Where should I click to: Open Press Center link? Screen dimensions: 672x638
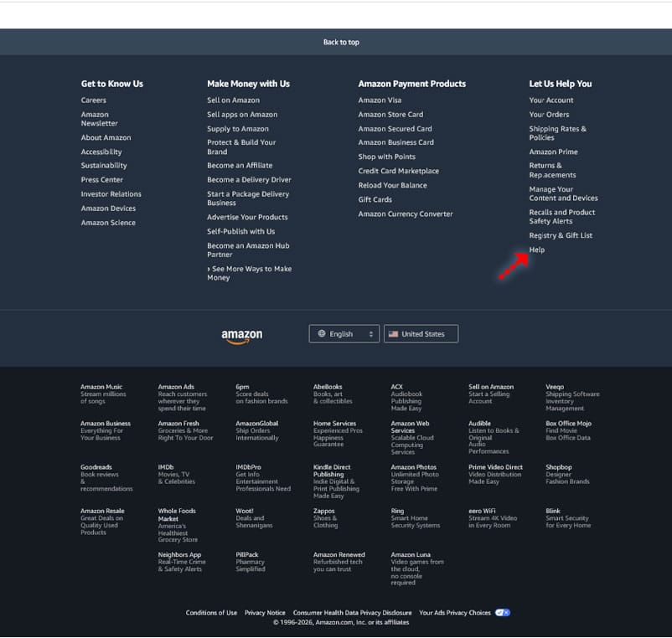click(101, 180)
